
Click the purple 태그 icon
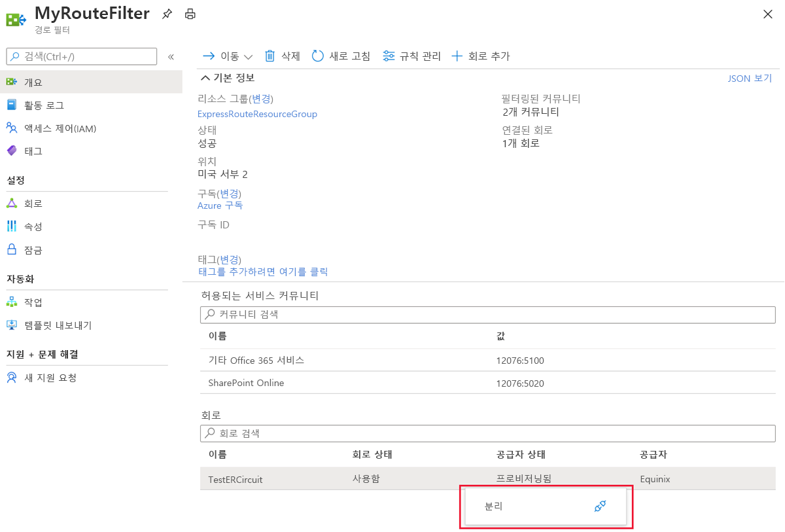pos(12,151)
